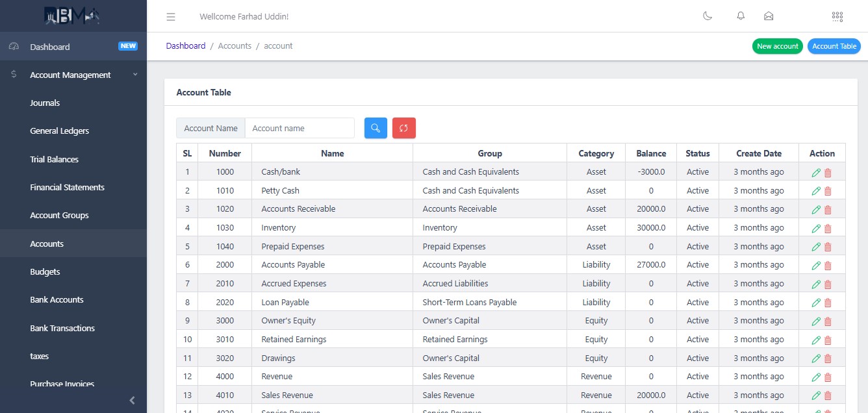Edit the Prepaid Expenses account
Viewport: 868px width, 413px height.
(816, 247)
